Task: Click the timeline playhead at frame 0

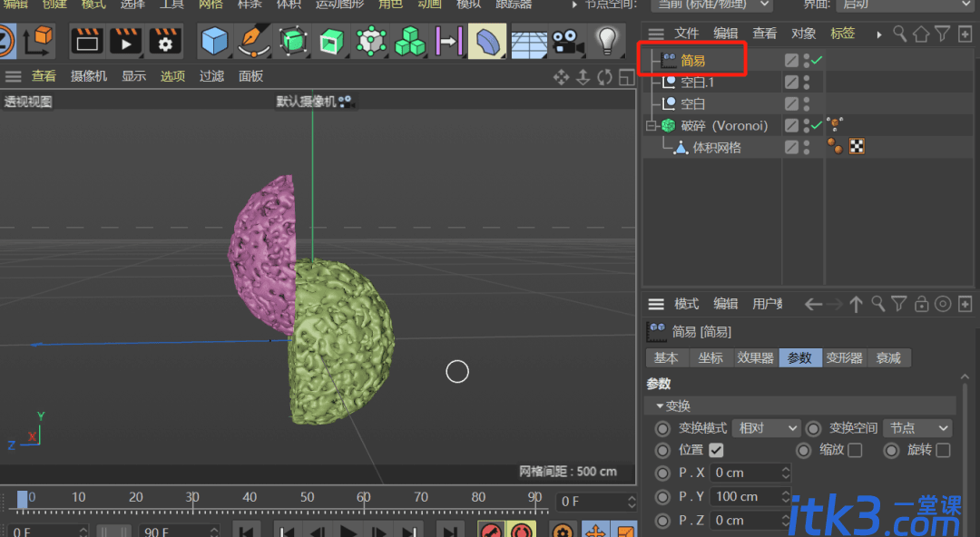Action: (x=23, y=499)
